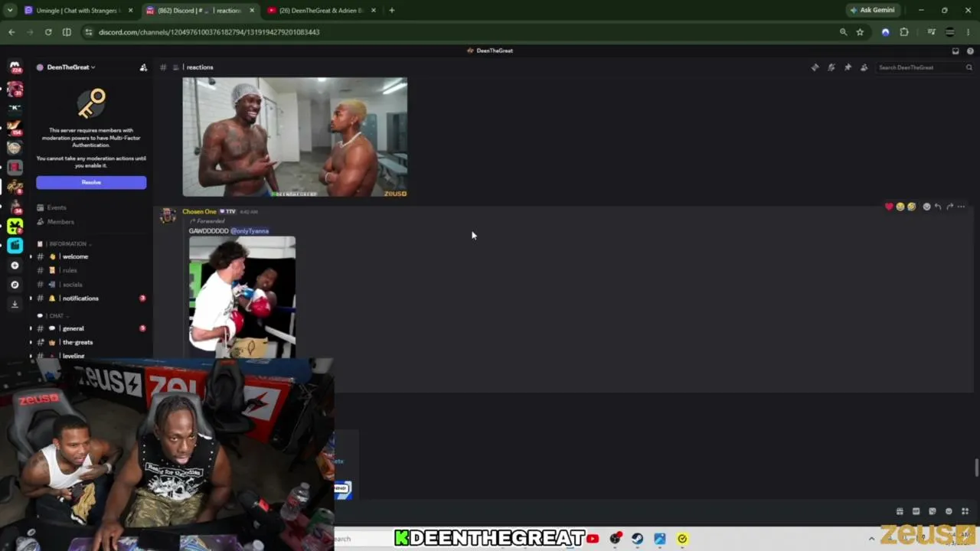
Task: Open DeenTheGreat server dropdown menu
Action: [71, 67]
